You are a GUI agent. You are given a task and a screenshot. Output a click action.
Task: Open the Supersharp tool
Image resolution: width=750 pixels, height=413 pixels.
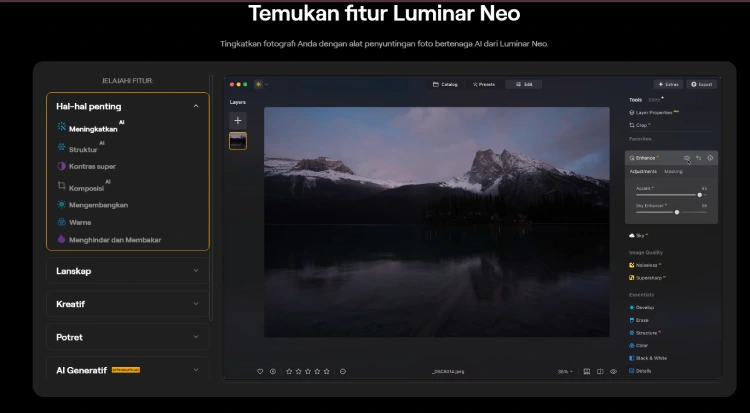[647, 278]
